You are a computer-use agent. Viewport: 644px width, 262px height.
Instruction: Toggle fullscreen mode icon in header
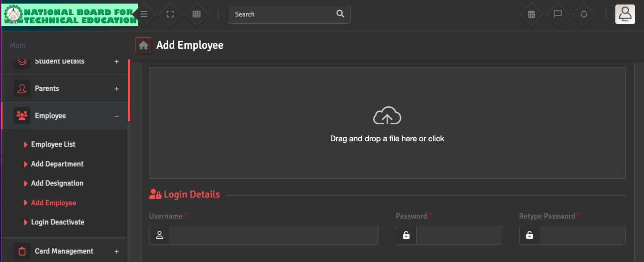(170, 14)
